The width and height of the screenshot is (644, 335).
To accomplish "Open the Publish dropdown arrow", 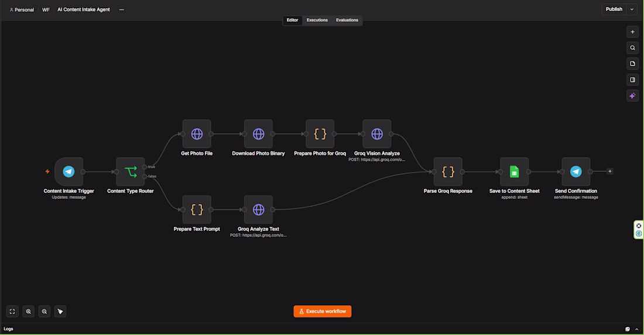I will tap(632, 9).
